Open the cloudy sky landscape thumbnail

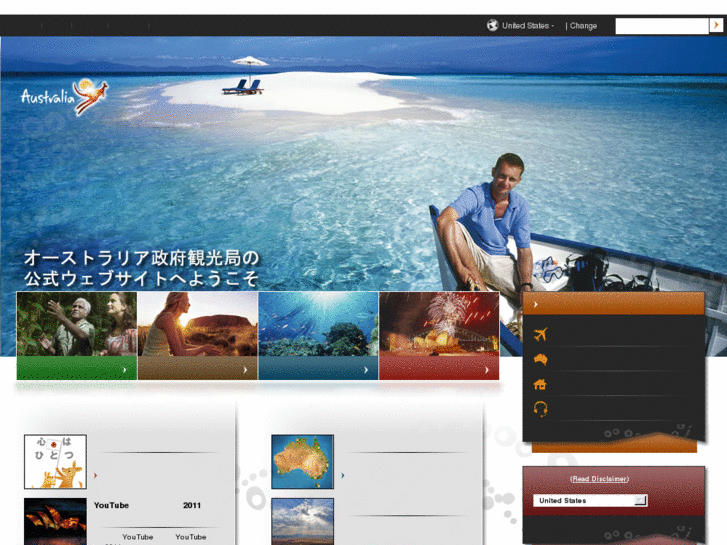pos(302,521)
